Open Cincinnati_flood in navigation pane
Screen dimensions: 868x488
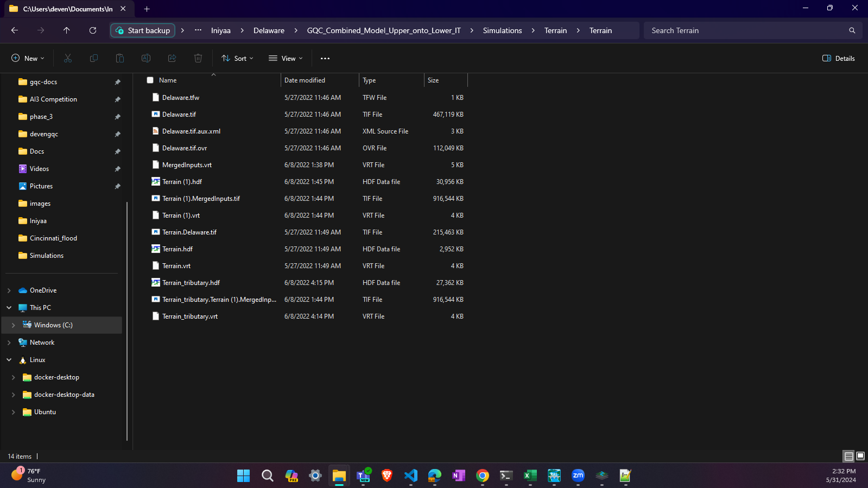coord(53,238)
